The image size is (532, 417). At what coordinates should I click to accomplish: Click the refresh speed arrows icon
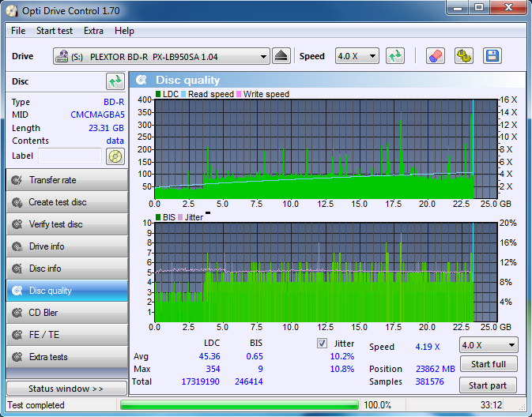click(395, 56)
